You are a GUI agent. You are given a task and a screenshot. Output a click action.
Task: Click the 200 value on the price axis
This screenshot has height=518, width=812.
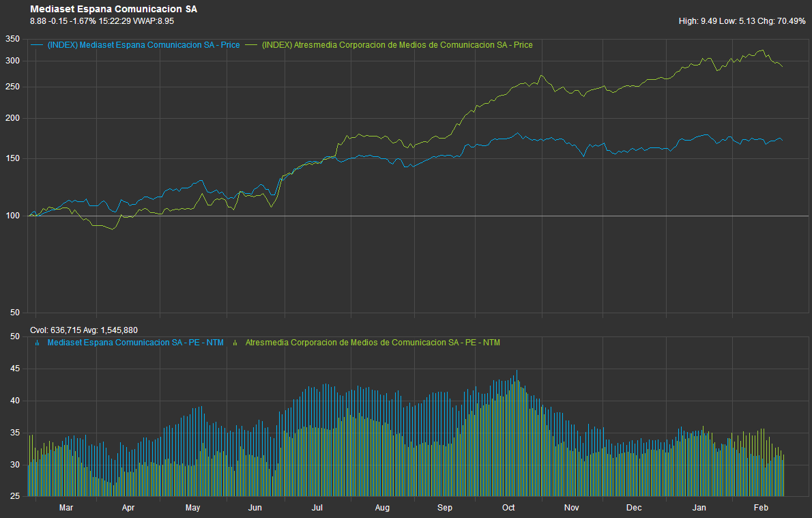click(12, 118)
